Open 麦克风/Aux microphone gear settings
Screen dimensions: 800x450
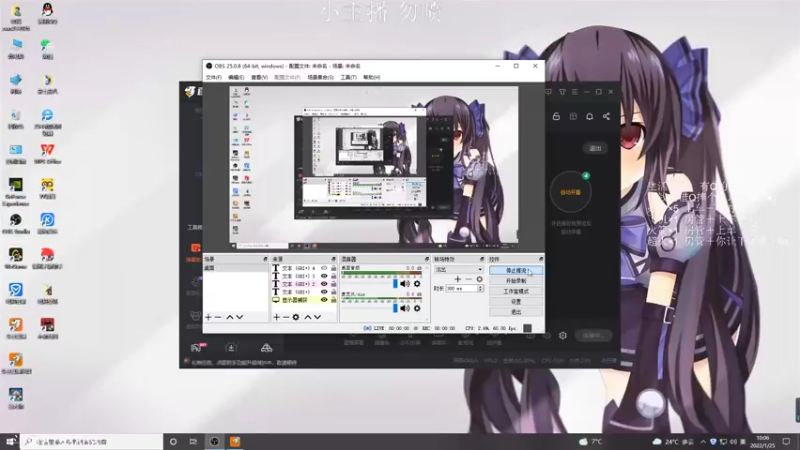(417, 308)
